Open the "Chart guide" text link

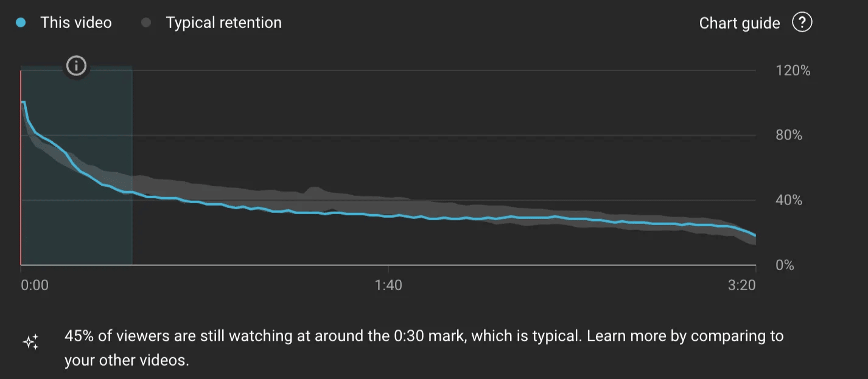pos(739,23)
